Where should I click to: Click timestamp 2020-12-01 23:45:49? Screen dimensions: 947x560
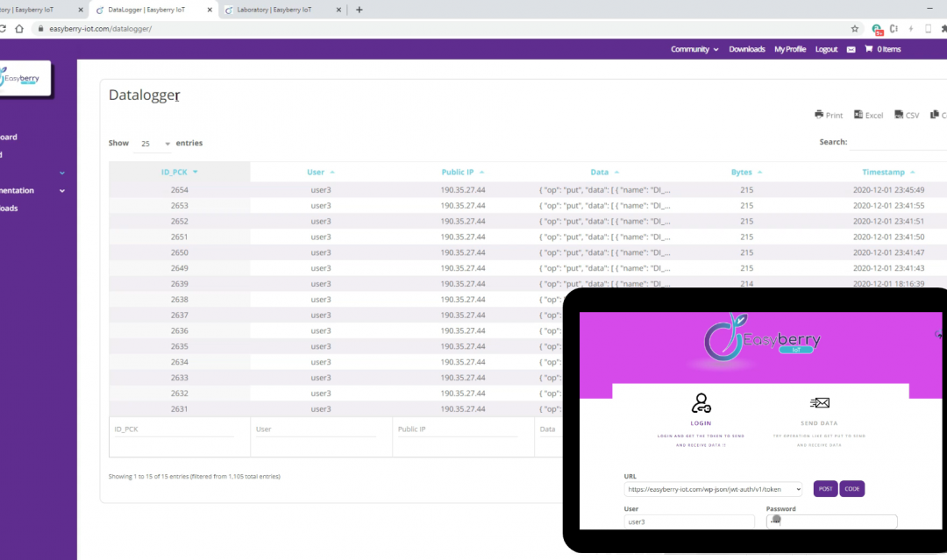click(888, 189)
